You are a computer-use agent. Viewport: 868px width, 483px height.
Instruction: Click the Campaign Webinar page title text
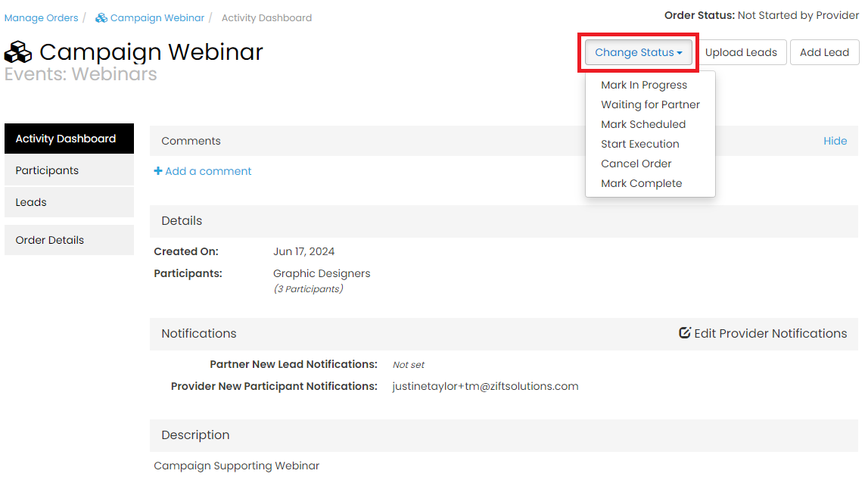[151, 52]
